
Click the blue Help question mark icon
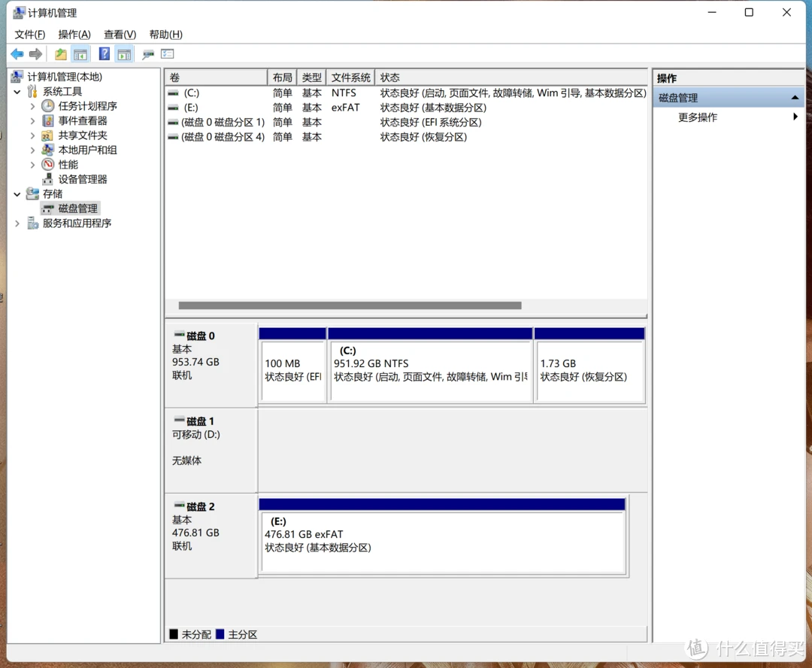(x=105, y=54)
